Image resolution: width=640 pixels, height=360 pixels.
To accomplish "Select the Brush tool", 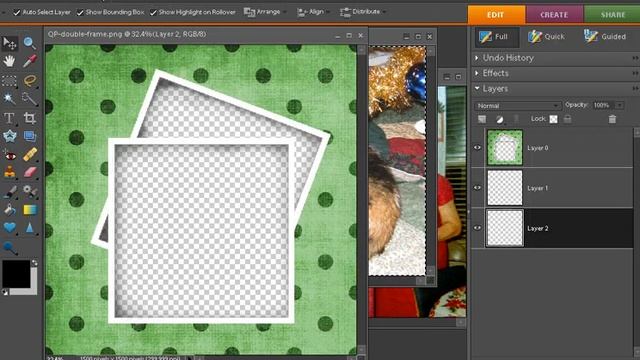I will [x=9, y=191].
